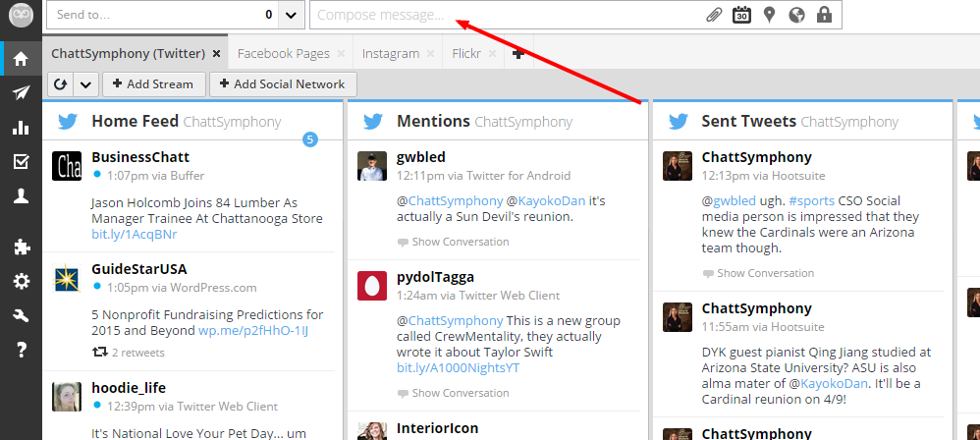Click the Add Social Network button

[283, 84]
